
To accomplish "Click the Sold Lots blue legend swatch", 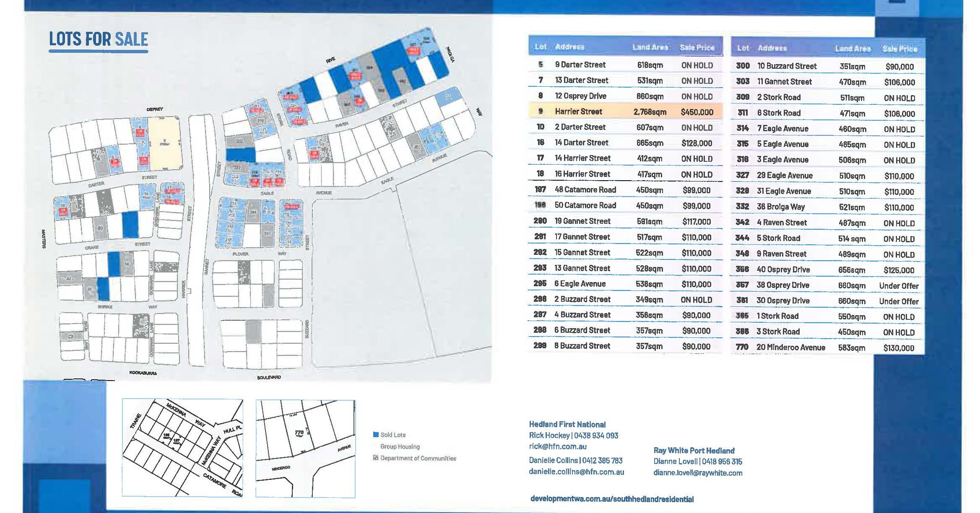I will click(x=376, y=435).
